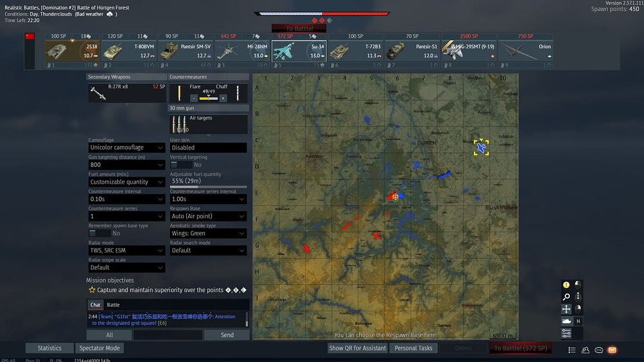Screen dimensions: 644x362
Task: Click the capture point marker at map center
Action: pos(395,196)
